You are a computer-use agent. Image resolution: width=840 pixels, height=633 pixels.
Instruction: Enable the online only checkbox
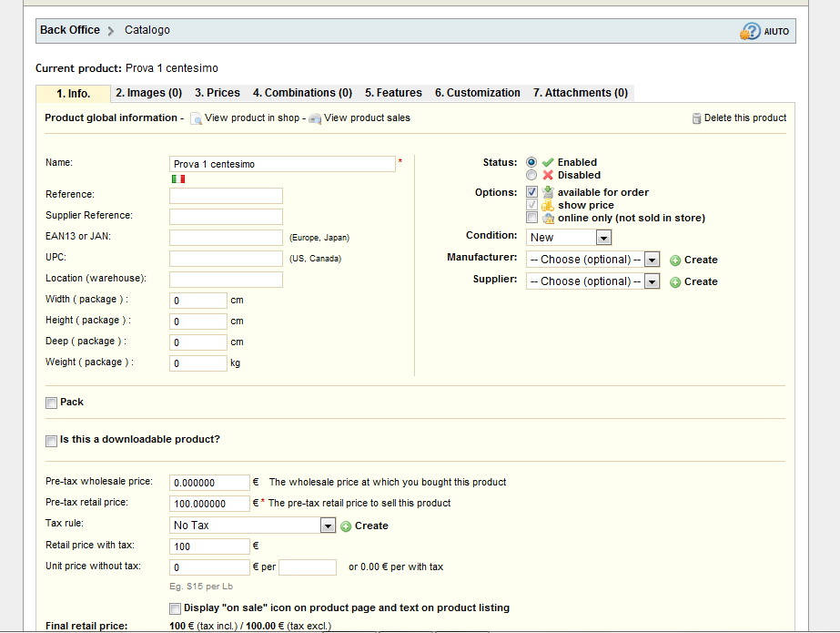pyautogui.click(x=532, y=218)
